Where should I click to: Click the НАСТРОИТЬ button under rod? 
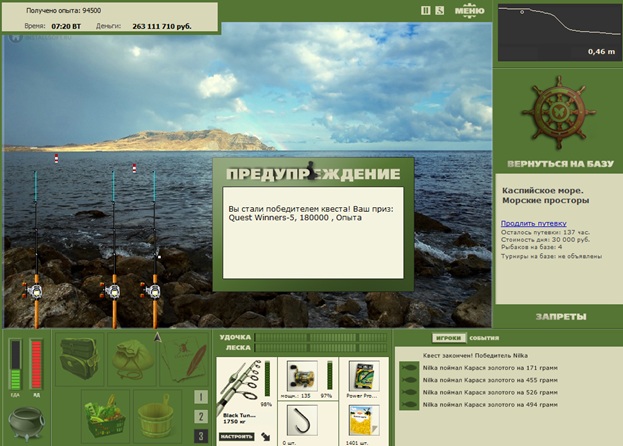click(x=236, y=436)
